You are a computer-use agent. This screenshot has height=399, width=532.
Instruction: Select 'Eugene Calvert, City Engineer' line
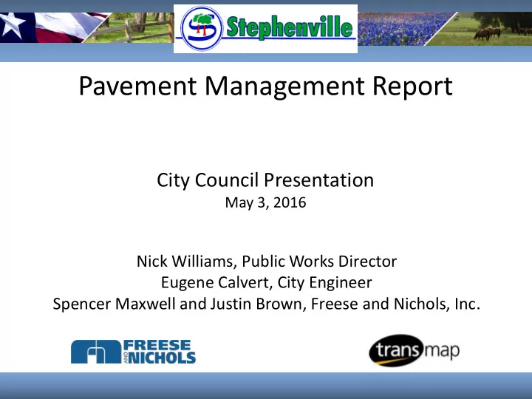(266, 282)
